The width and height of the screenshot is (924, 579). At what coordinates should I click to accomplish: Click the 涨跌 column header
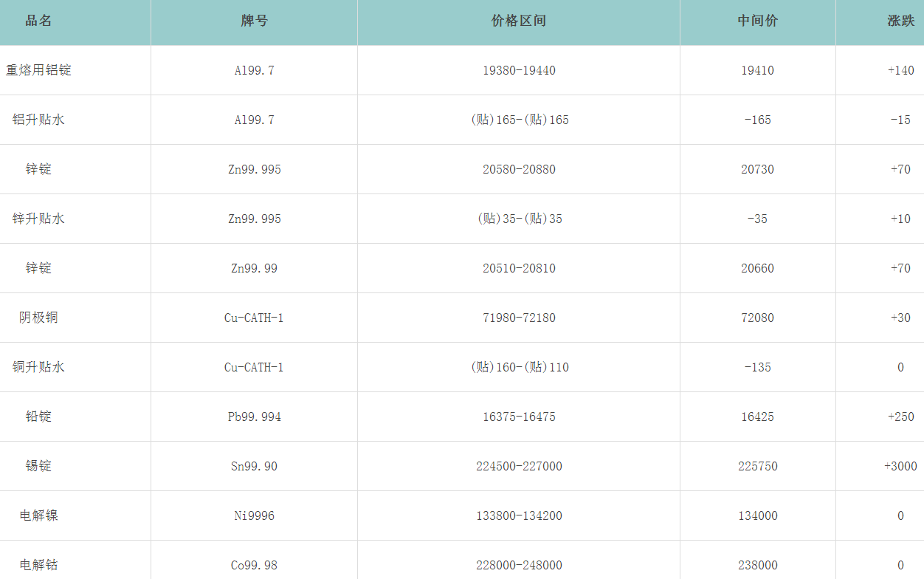click(x=900, y=21)
